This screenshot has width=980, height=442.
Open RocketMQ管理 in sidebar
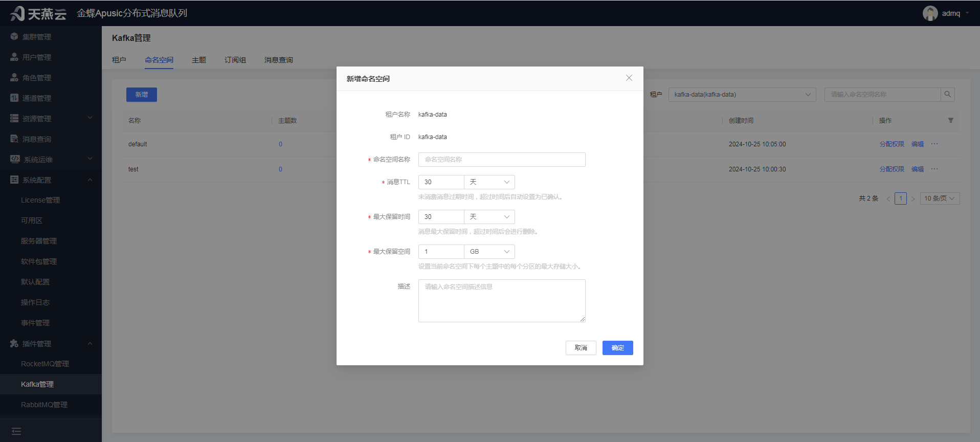coord(51,364)
